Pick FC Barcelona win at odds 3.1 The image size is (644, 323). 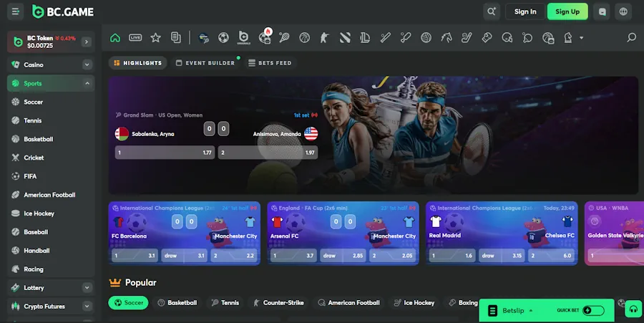[x=135, y=256]
